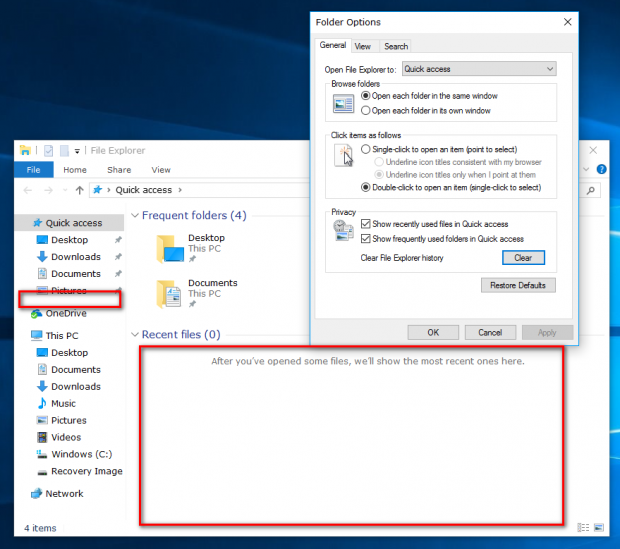Collapse the Recent files section
Image resolution: width=620 pixels, height=549 pixels.
135,335
